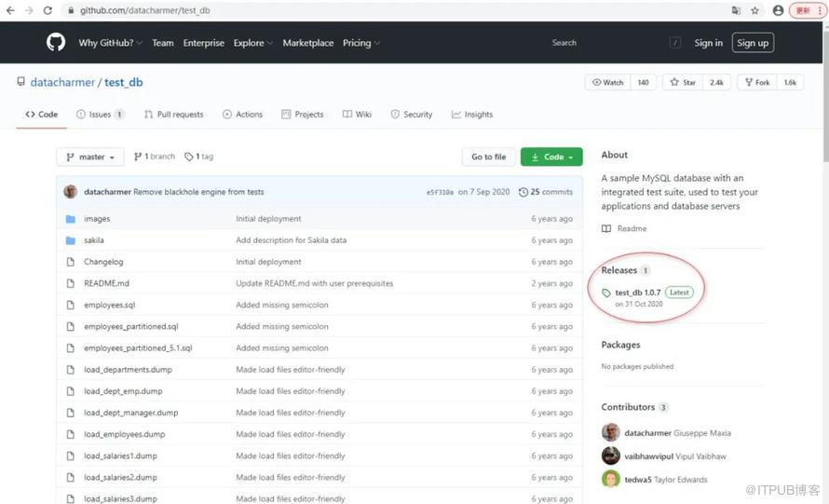Open the browser three-dot menu

tap(820, 10)
